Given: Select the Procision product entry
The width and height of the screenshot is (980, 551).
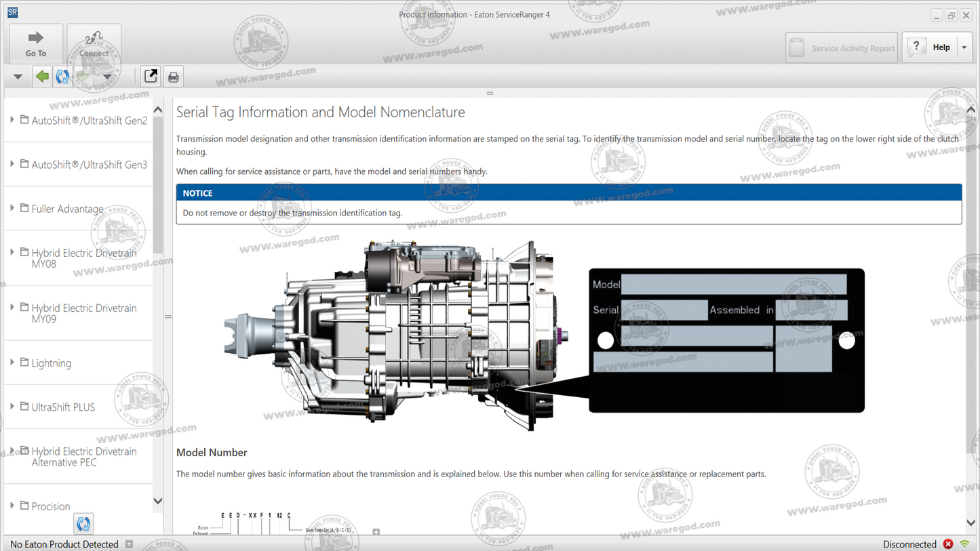Looking at the screenshot, I should coord(51,506).
